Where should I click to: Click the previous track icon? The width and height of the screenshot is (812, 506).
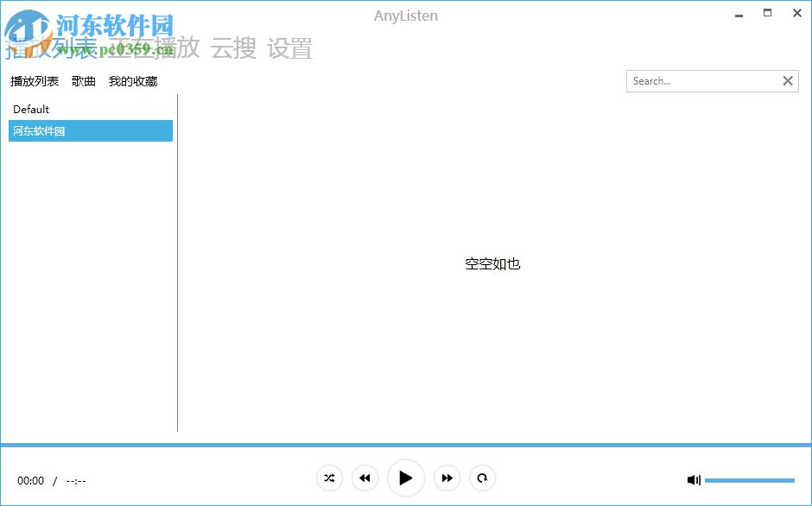[x=365, y=478]
